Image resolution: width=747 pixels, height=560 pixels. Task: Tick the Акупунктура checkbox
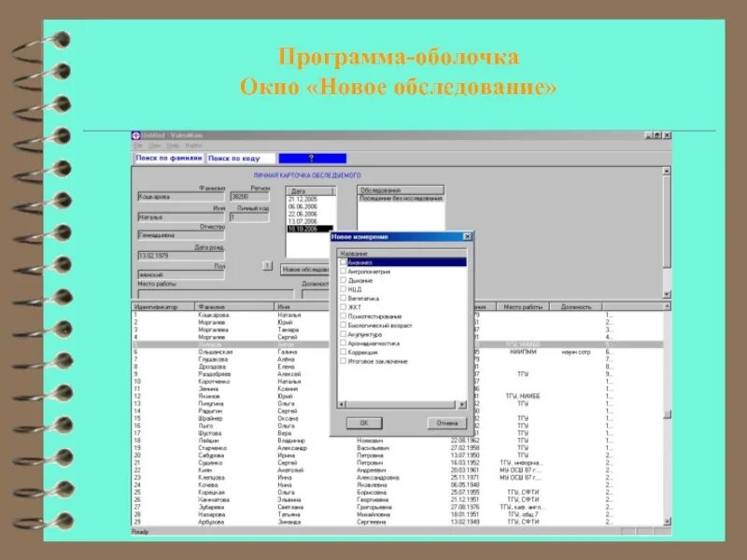pos(343,334)
